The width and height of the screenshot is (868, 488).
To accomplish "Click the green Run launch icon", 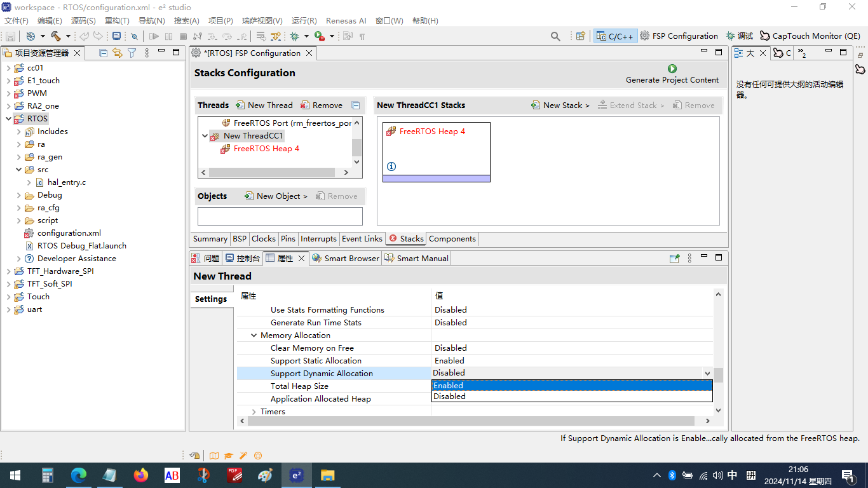I will point(320,36).
